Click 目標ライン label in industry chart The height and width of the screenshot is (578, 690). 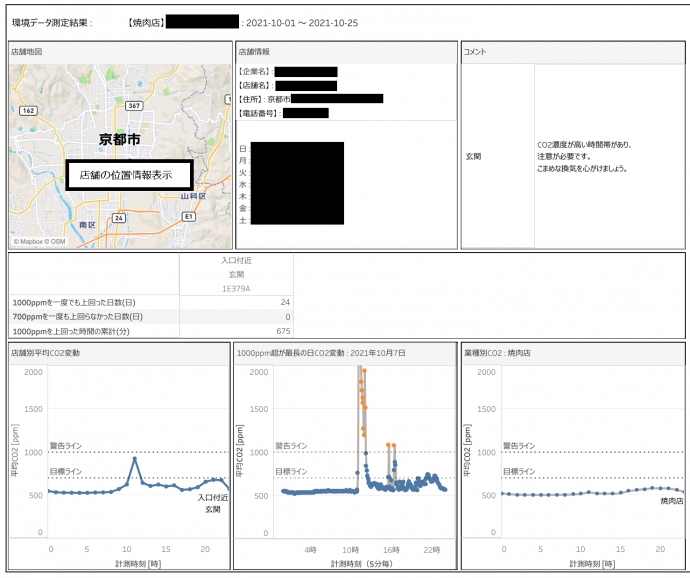519,471
